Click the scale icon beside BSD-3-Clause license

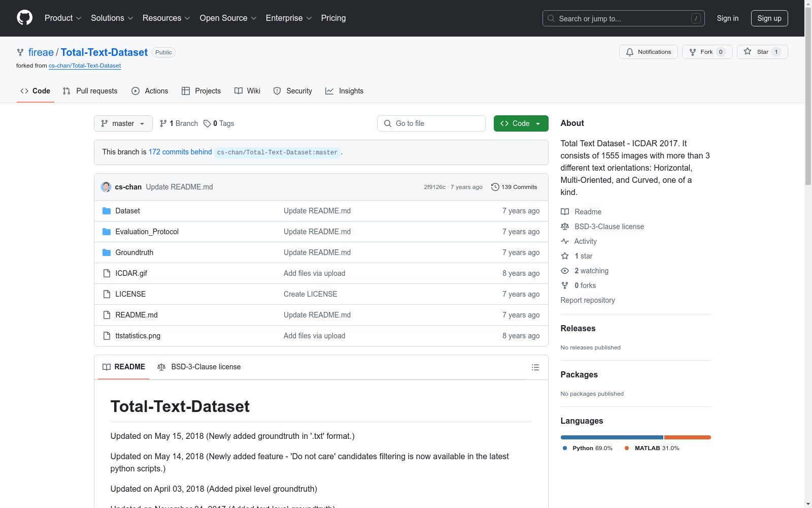tap(565, 227)
